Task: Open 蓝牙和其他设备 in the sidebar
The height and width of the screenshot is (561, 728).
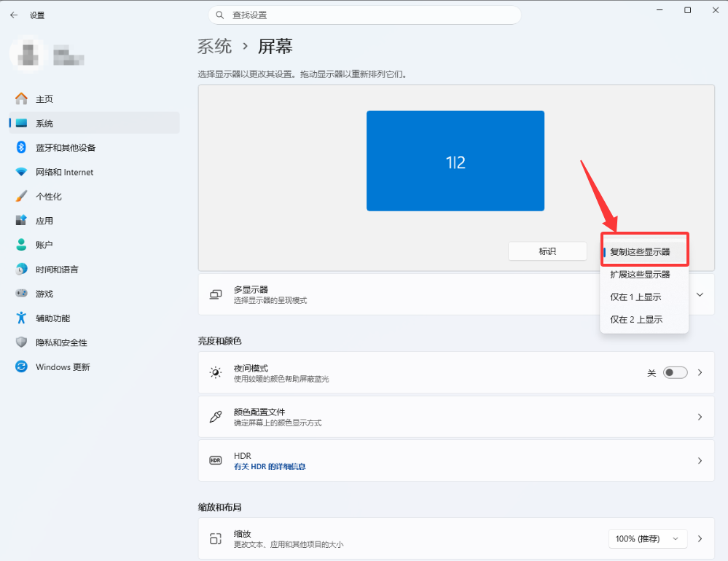Action: pos(94,148)
